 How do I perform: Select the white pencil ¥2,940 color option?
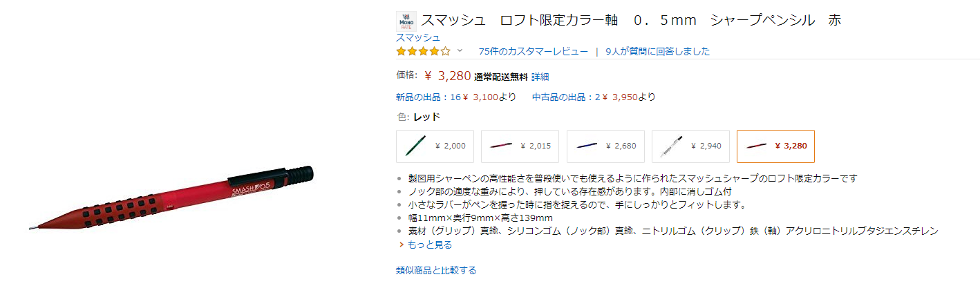click(690, 146)
